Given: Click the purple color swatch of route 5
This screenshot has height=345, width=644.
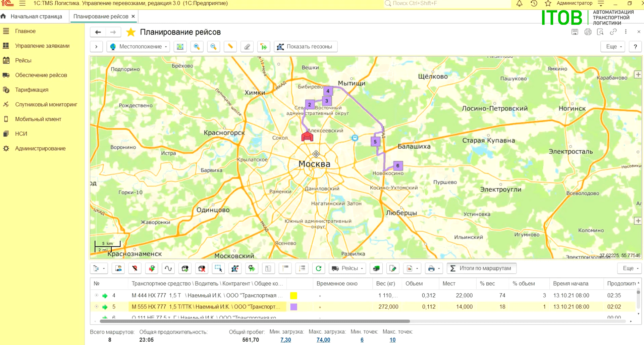Looking at the screenshot, I should [x=293, y=307].
